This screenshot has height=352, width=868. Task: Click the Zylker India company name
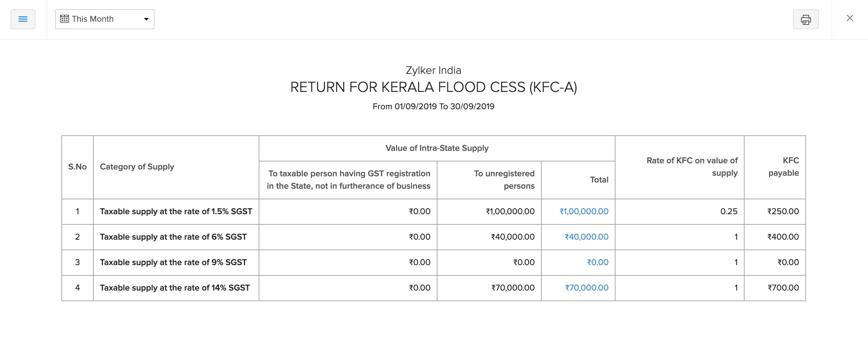[x=434, y=70]
